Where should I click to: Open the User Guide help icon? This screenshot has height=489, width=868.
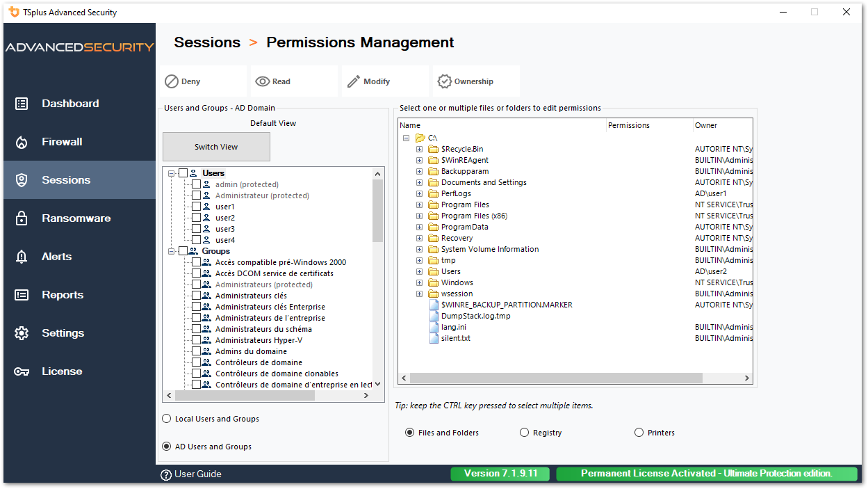point(165,474)
